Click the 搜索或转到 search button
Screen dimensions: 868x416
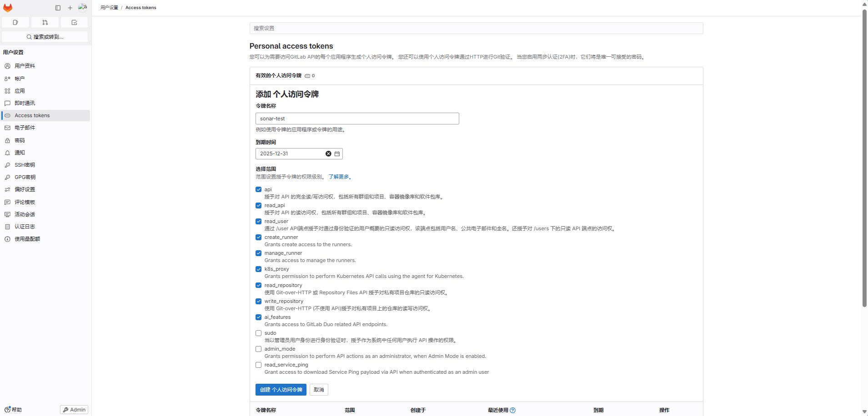[x=45, y=37]
